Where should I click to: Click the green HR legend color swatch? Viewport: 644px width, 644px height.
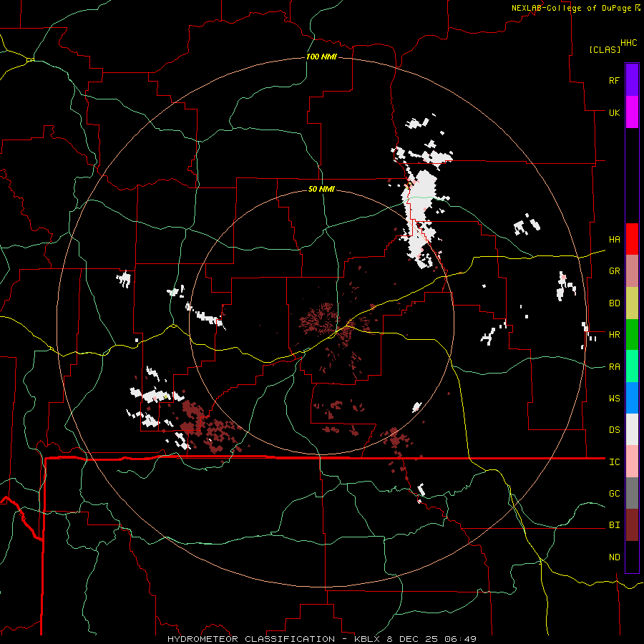click(x=632, y=335)
